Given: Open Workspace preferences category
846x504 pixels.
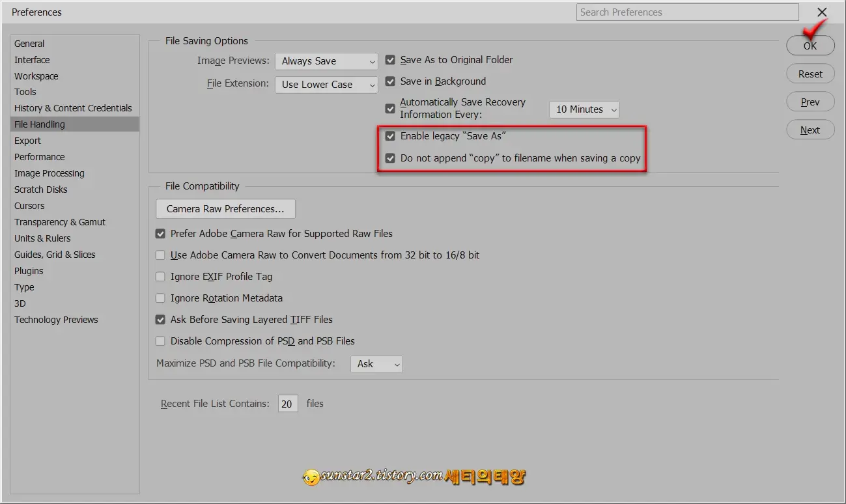Looking at the screenshot, I should (x=75, y=76).
